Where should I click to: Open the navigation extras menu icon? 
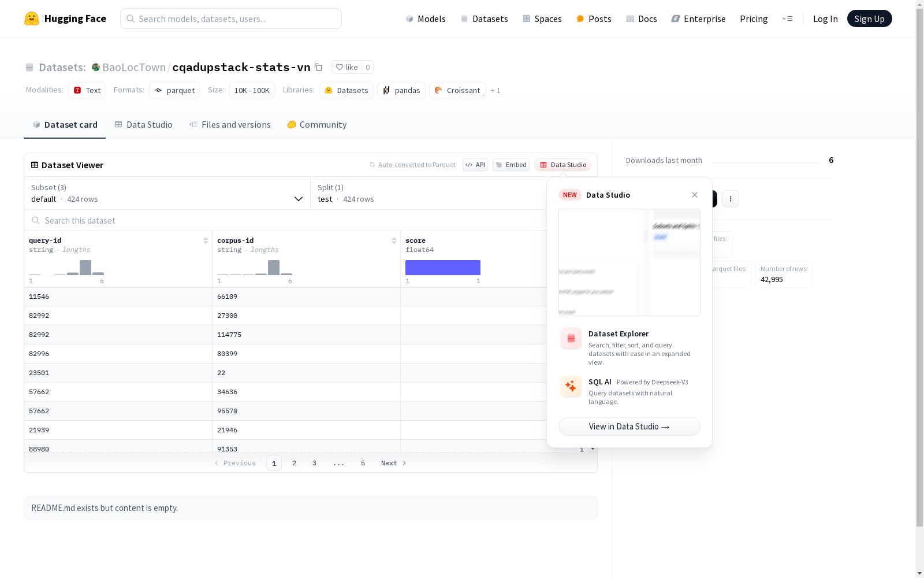click(x=787, y=18)
